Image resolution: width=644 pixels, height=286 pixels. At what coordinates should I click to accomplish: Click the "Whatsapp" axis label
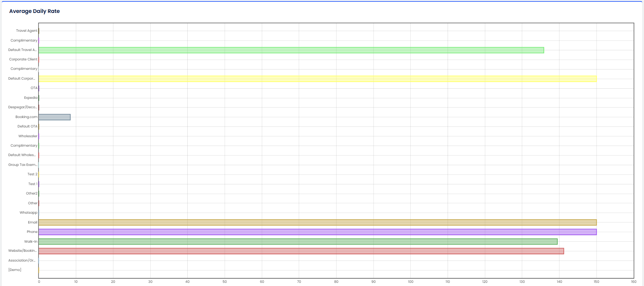[28, 213]
